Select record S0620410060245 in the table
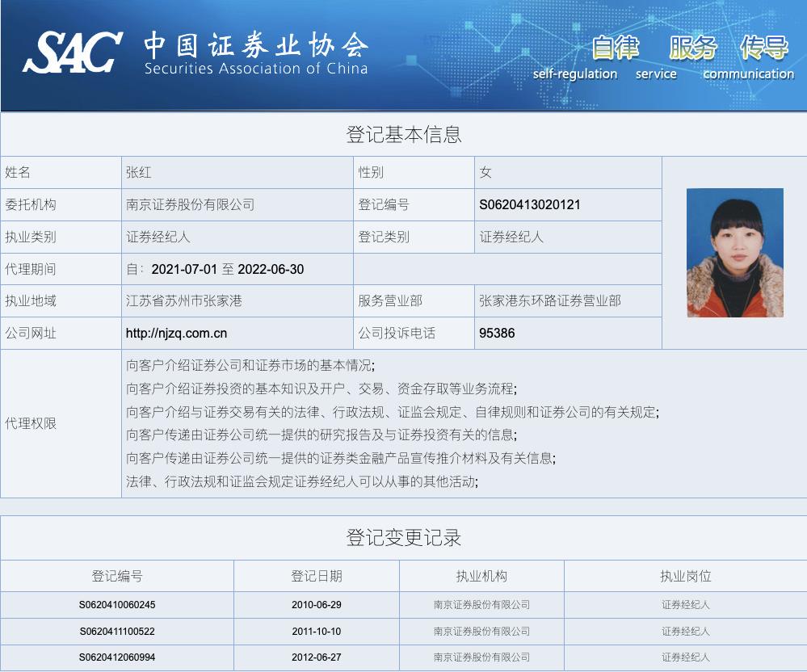Screen dimensions: 807x672 point(117,603)
